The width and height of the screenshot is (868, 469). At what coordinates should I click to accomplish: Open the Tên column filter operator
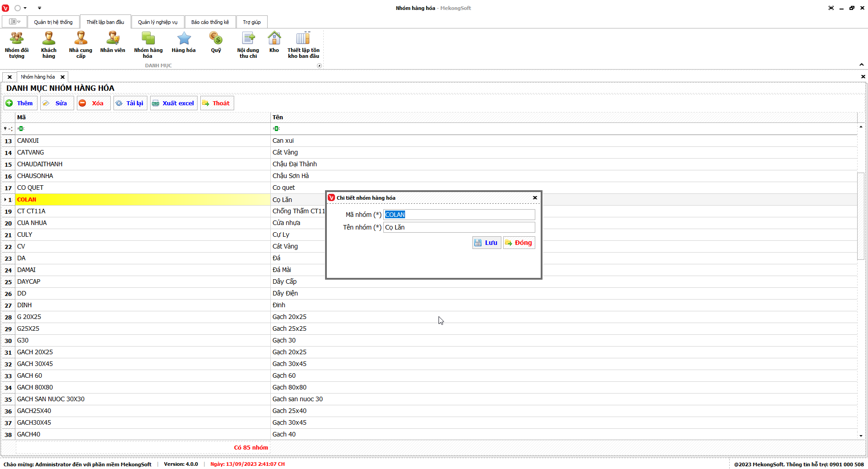pyautogui.click(x=276, y=129)
